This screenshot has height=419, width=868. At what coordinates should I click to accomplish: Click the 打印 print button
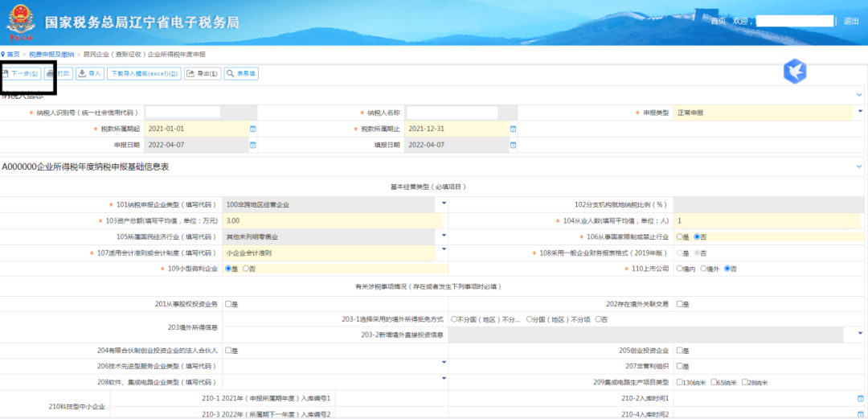[59, 73]
